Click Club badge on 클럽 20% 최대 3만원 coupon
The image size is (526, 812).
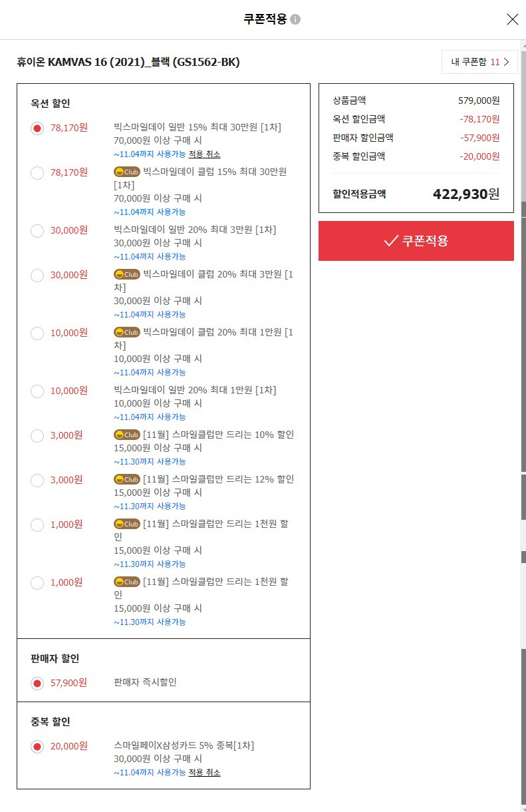pyautogui.click(x=127, y=274)
